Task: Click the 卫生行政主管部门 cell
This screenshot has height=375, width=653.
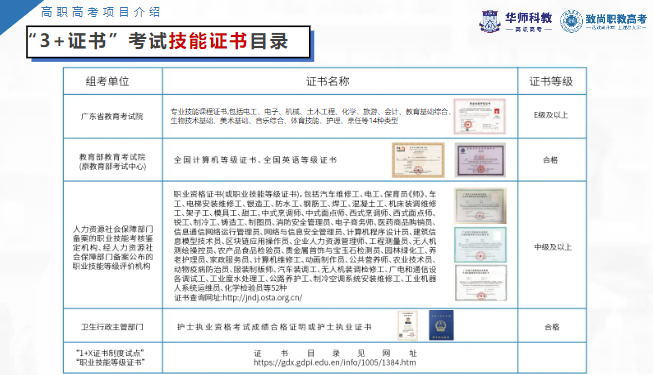Action: point(112,327)
